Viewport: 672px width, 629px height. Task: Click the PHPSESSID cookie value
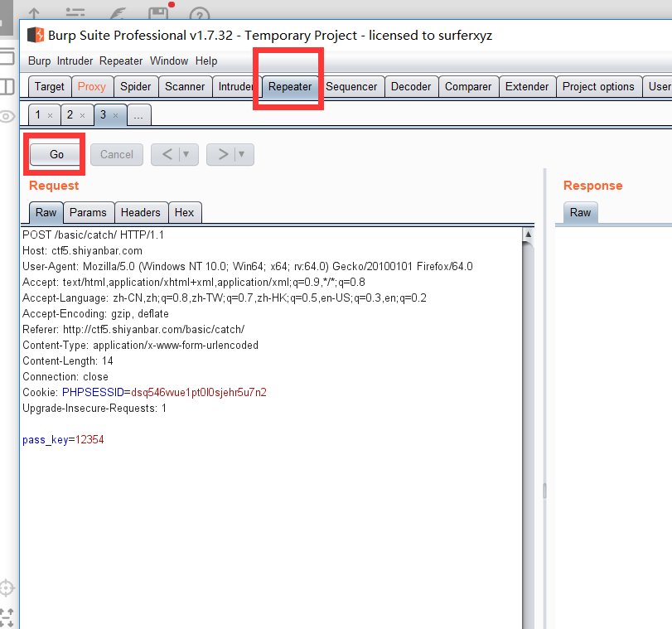pyautogui.click(x=199, y=392)
